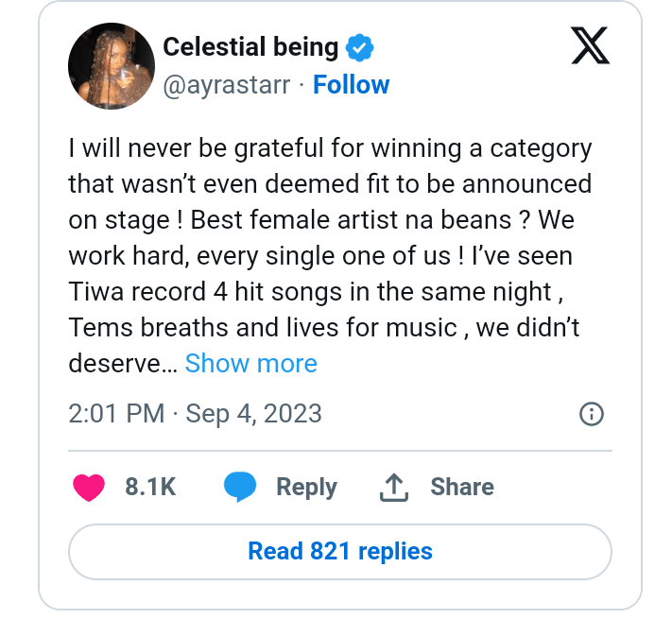Like the tweet with the heart icon
The width and height of the screenshot is (672, 619).
(89, 487)
